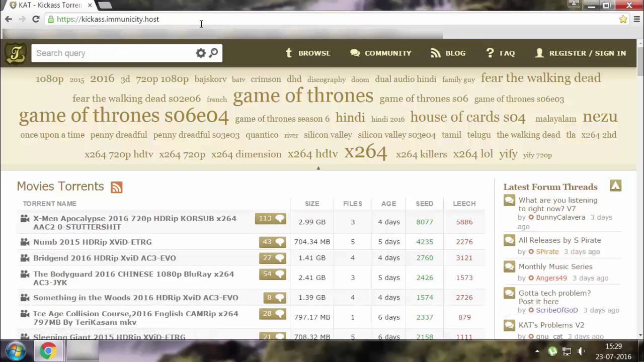Click 'house of cards s04' tag

pos(468,117)
